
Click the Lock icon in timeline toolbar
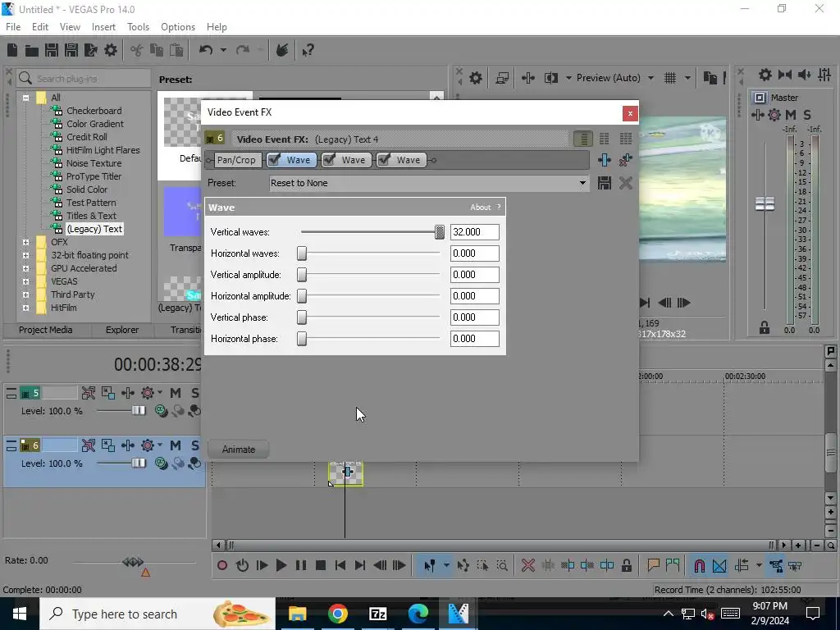[626, 565]
